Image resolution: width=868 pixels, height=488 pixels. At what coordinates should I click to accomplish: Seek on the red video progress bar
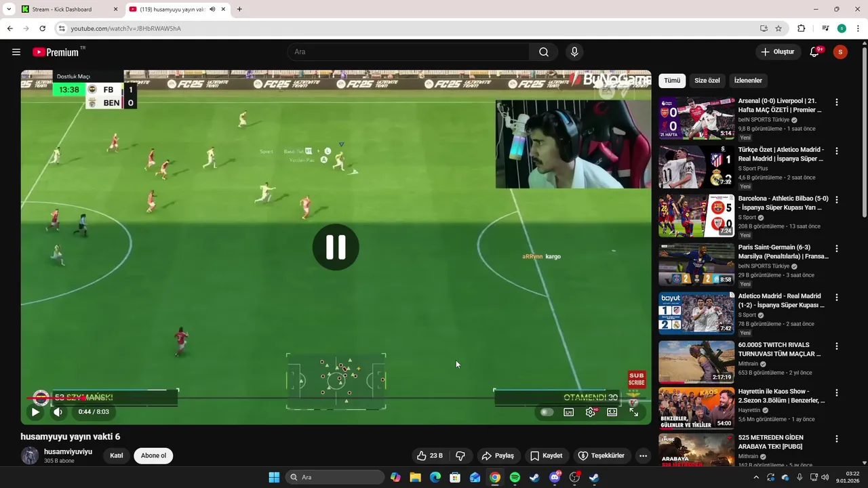[336, 399]
